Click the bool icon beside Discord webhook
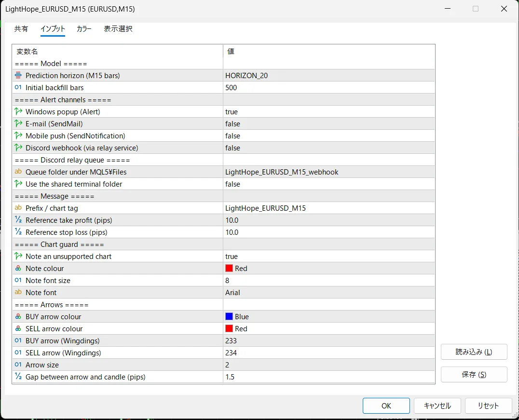Screen dimensions: 519x420 (18, 148)
